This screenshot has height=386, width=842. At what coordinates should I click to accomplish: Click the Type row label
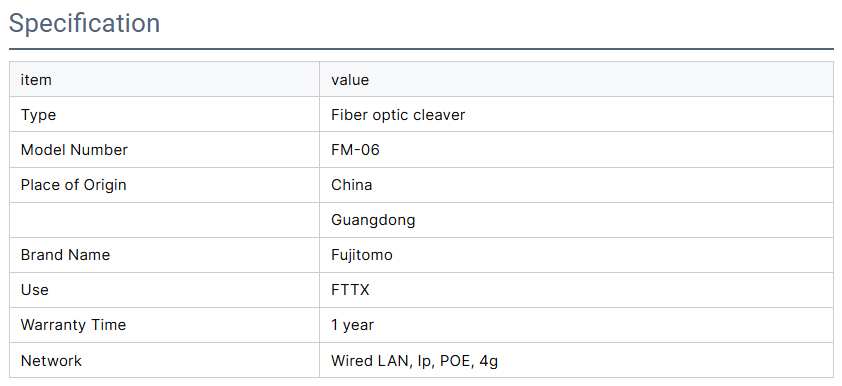38,115
